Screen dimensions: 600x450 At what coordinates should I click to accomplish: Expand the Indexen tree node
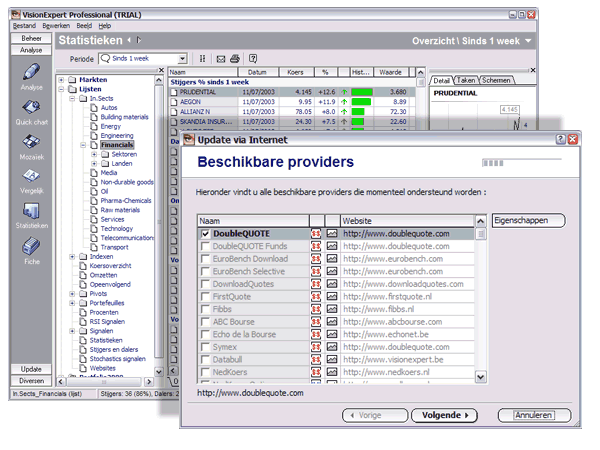pyautogui.click(x=72, y=257)
